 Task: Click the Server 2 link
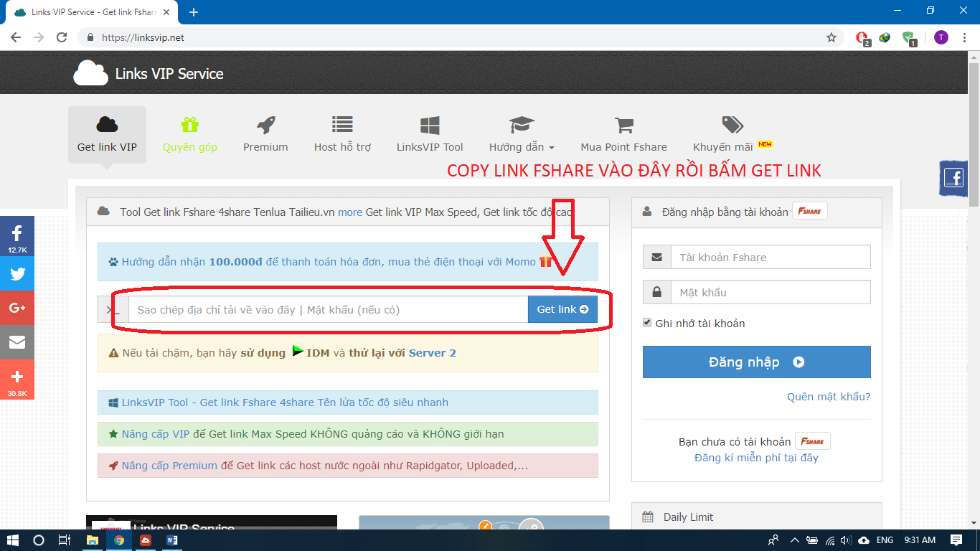point(432,353)
